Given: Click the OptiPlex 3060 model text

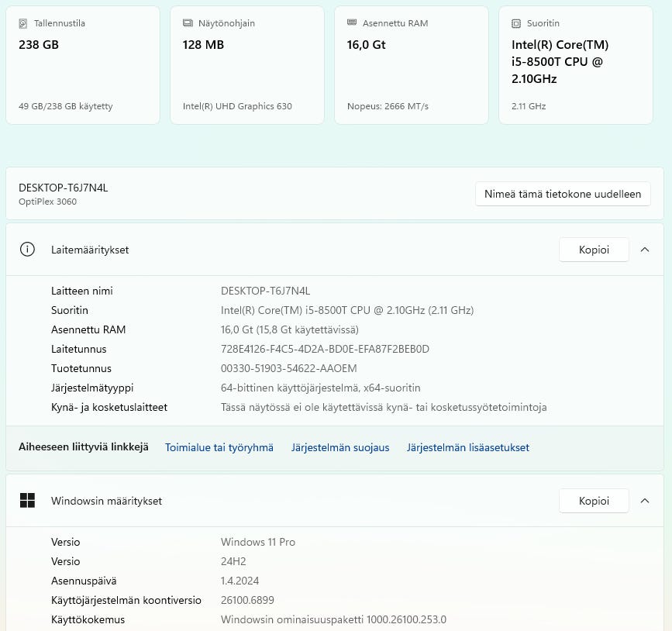Looking at the screenshot, I should (47, 202).
